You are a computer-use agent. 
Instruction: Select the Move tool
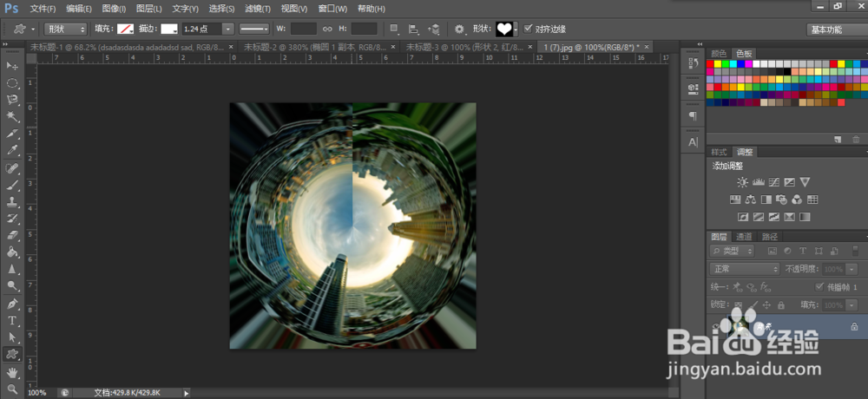pos(12,66)
